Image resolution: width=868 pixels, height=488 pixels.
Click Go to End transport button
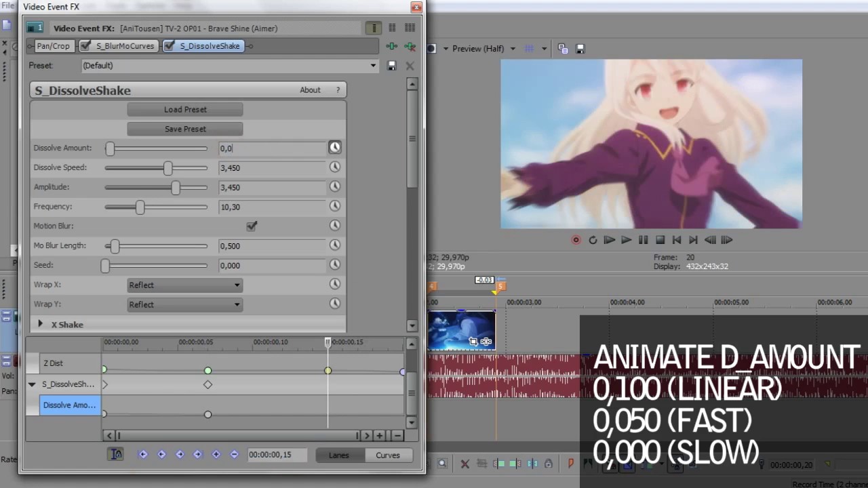(693, 240)
